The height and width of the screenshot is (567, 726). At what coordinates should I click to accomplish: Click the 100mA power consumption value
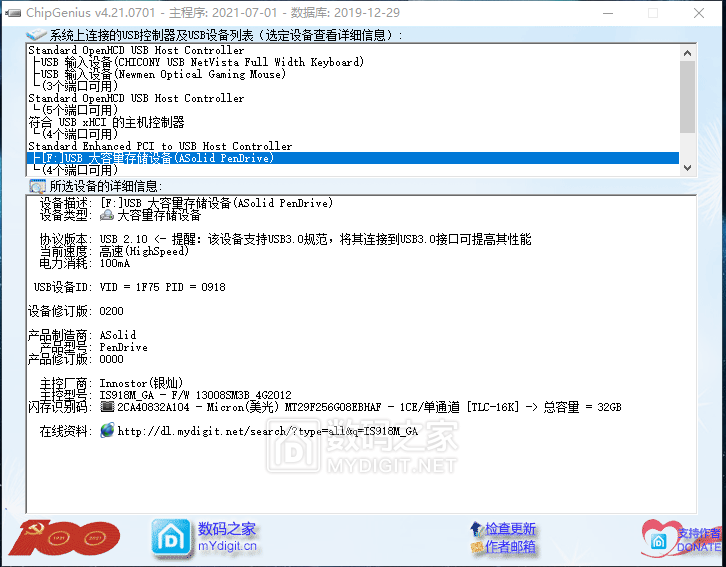click(x=115, y=263)
